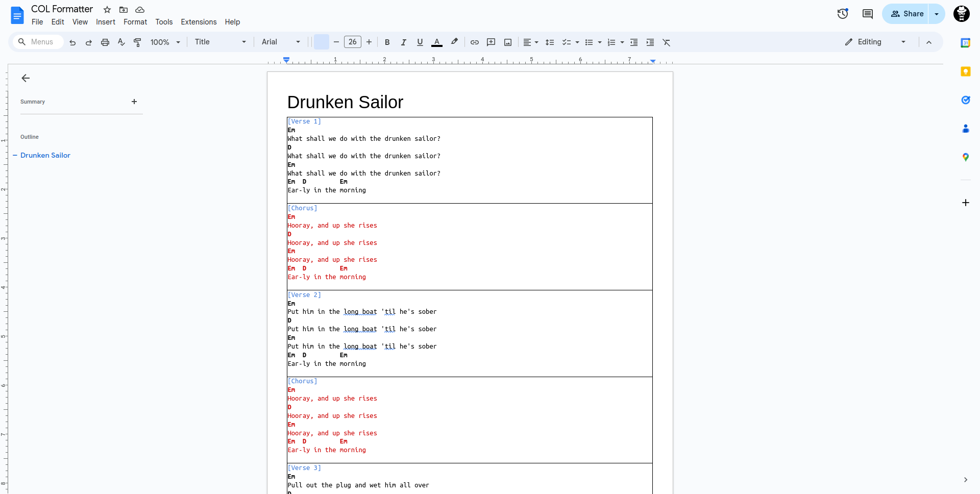This screenshot has height=494, width=980.
Task: Apply a numbered list
Action: pos(611,42)
